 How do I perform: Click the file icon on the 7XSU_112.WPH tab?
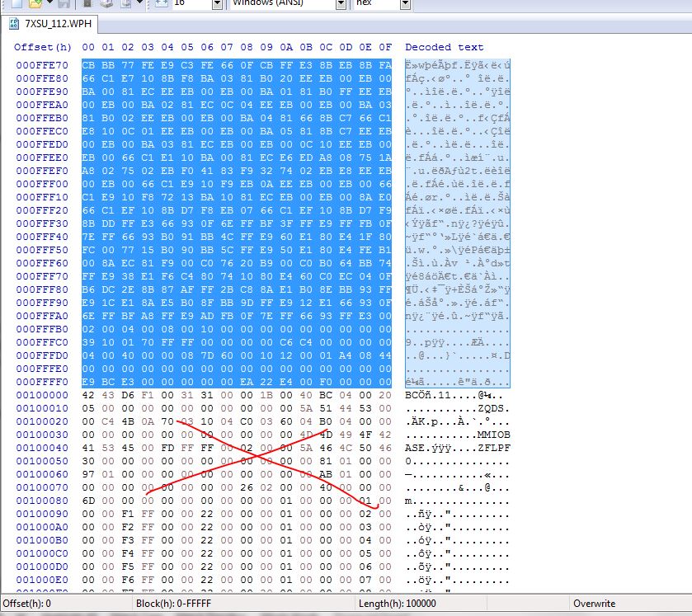[x=14, y=23]
